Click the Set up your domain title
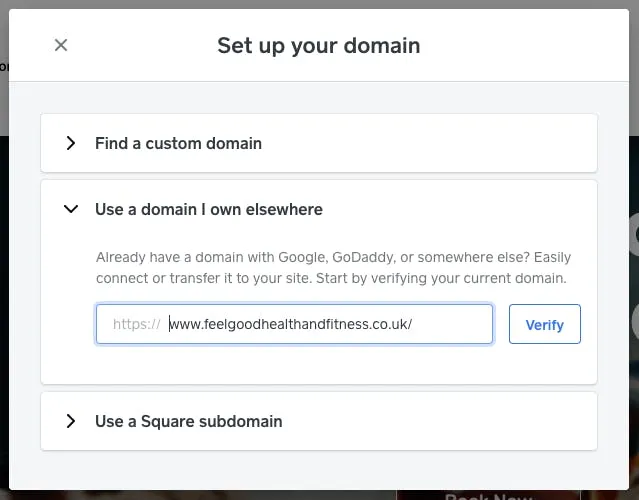 [319, 45]
